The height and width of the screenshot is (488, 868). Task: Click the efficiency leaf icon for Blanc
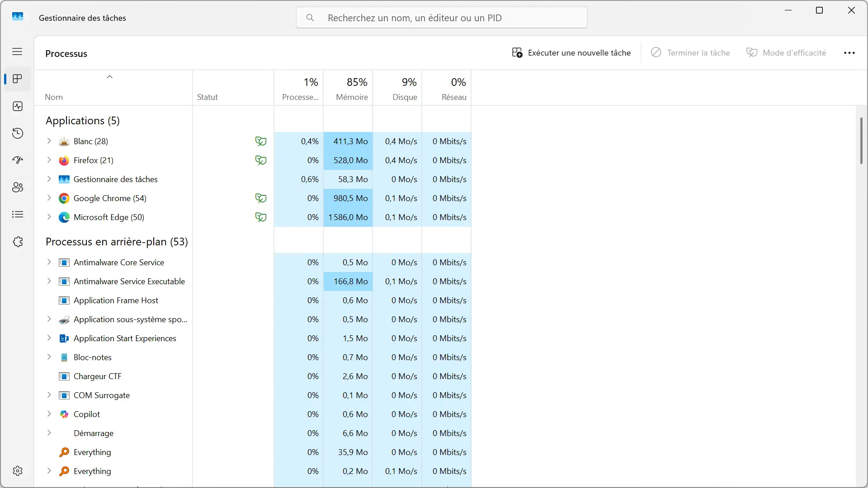pyautogui.click(x=261, y=141)
